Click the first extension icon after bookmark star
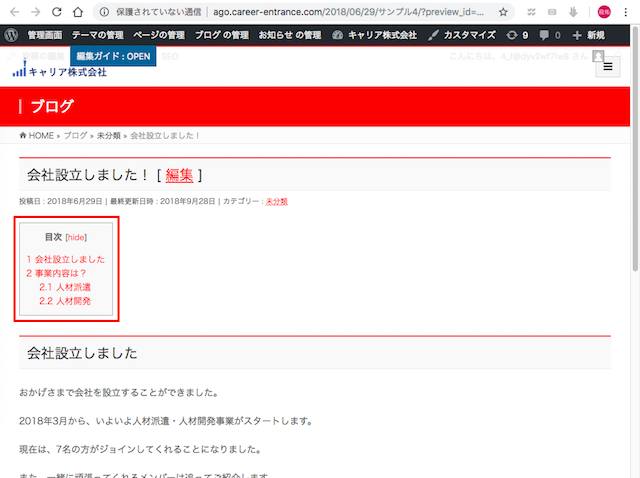 point(531,12)
